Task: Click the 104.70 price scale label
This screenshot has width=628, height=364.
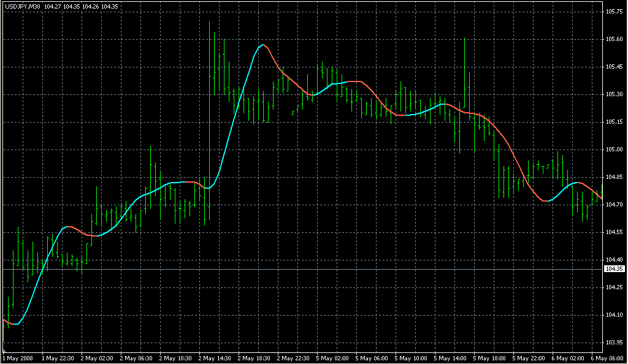Action: [614, 205]
